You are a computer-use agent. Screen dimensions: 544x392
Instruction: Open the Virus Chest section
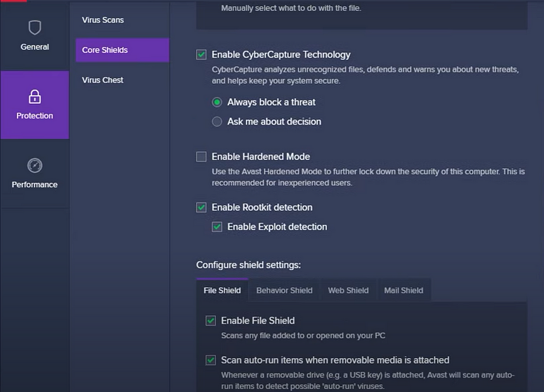tap(102, 80)
